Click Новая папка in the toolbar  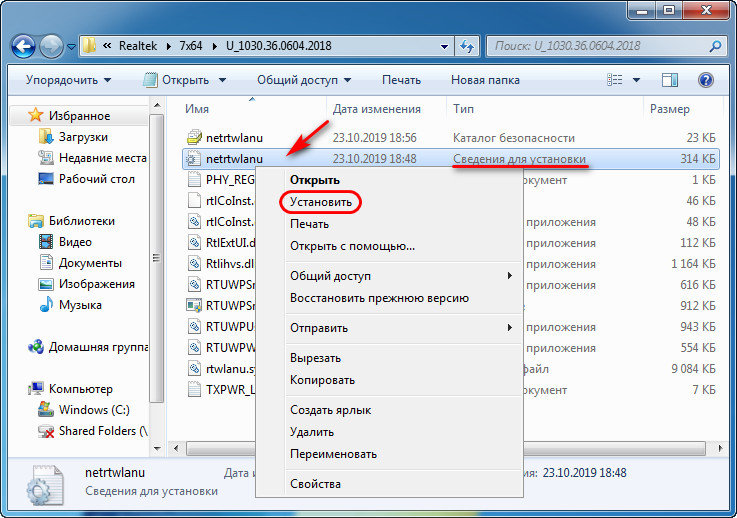pos(485,80)
